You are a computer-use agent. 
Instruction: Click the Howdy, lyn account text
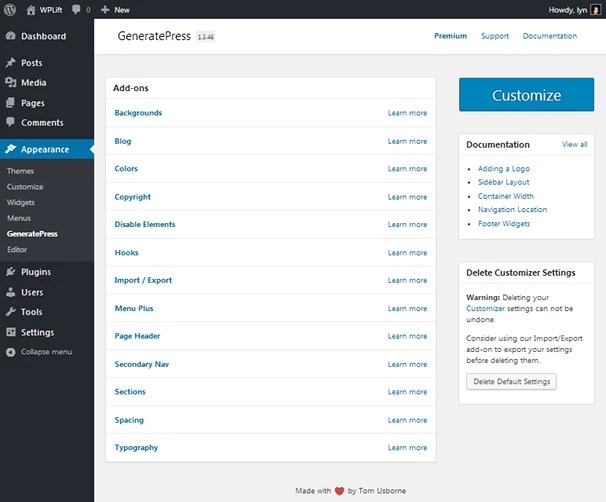click(568, 10)
